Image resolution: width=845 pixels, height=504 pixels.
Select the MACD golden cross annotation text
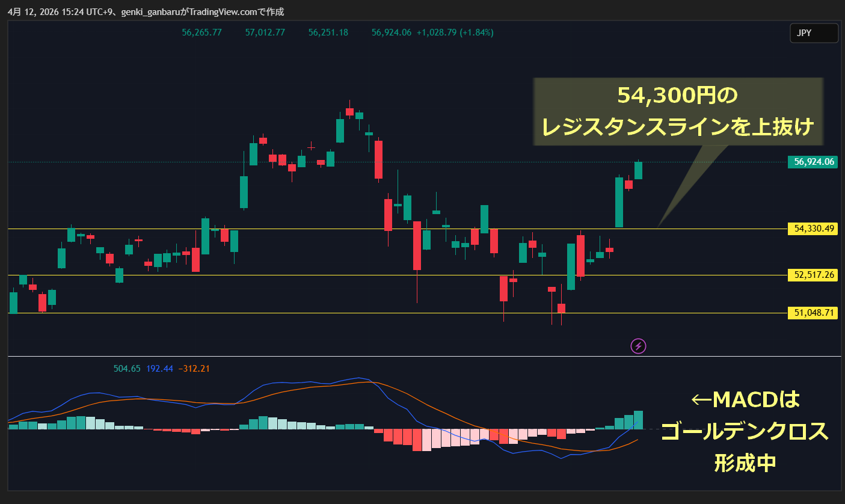[745, 431]
